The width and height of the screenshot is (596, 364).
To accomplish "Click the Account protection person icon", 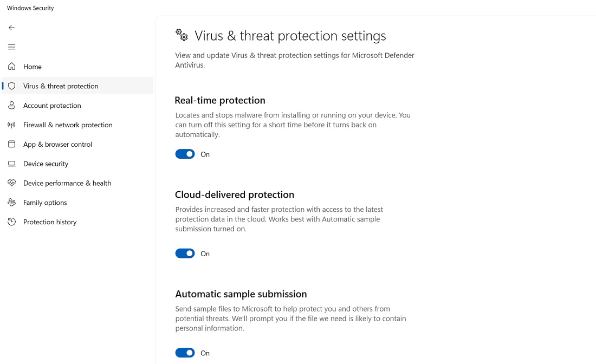I will tap(12, 105).
